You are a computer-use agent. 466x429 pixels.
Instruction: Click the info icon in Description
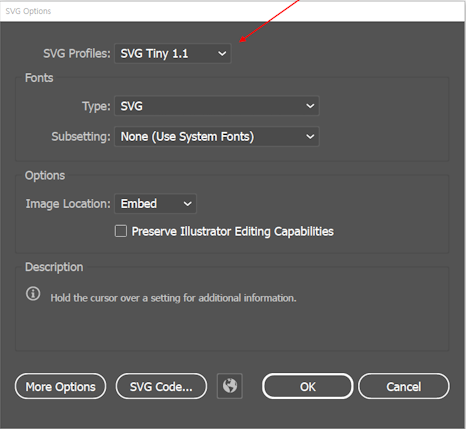tap(33, 294)
